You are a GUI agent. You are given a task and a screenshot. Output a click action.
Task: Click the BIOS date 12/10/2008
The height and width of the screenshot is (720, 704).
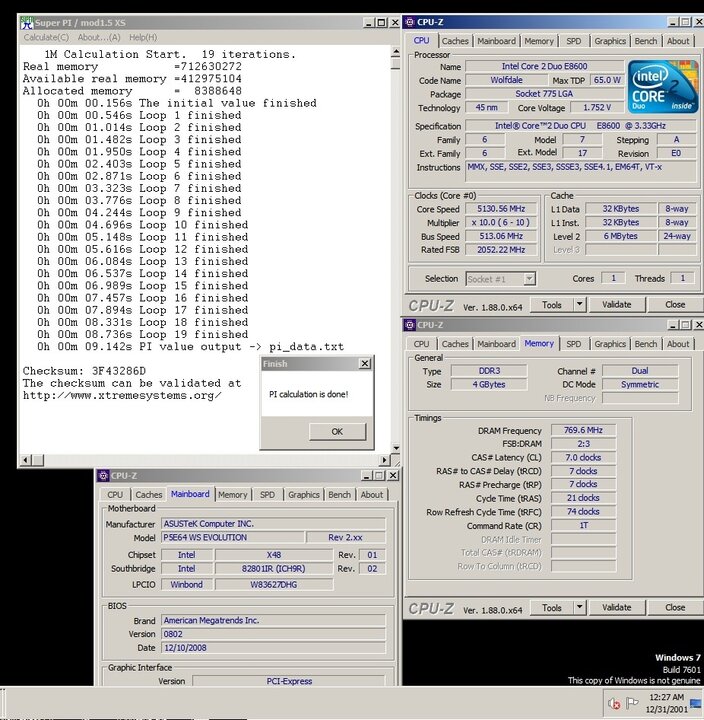pyautogui.click(x=273, y=648)
